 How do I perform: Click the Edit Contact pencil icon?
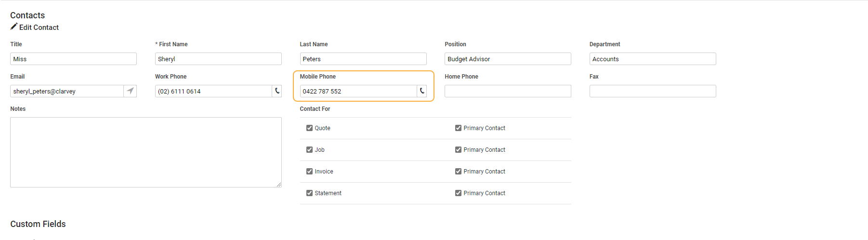[14, 27]
